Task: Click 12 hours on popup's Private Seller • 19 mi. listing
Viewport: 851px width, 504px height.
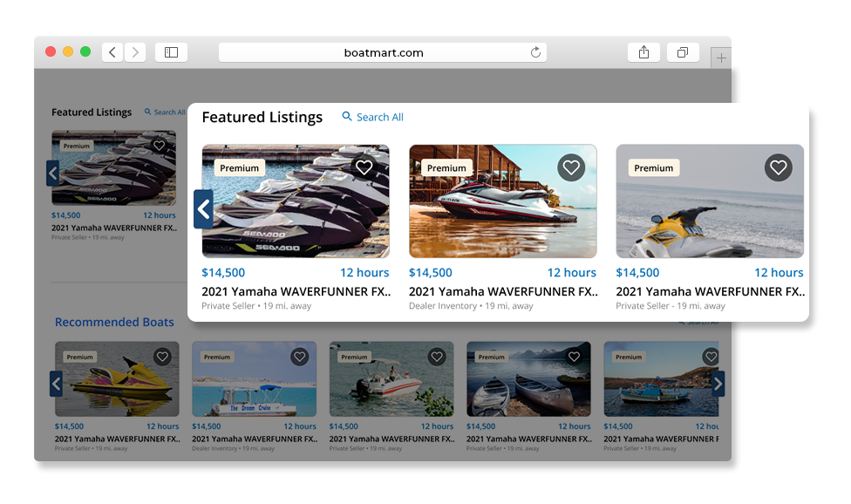Action: 364,272
